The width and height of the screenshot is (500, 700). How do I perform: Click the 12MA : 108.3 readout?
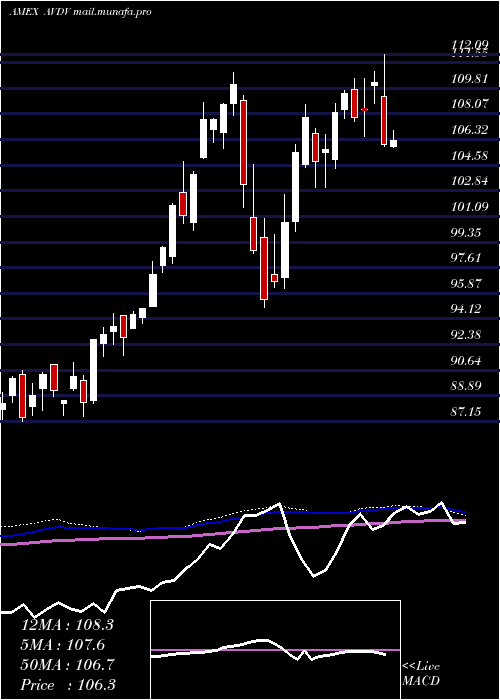[x=67, y=625]
